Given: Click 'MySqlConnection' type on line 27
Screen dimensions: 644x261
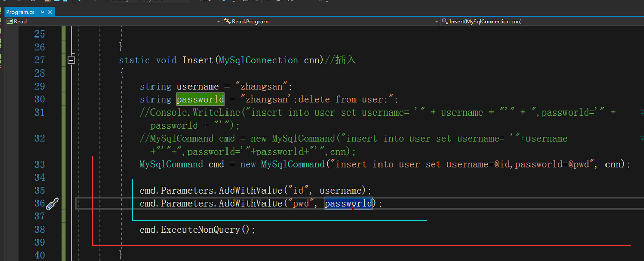Looking at the screenshot, I should click(x=258, y=60).
